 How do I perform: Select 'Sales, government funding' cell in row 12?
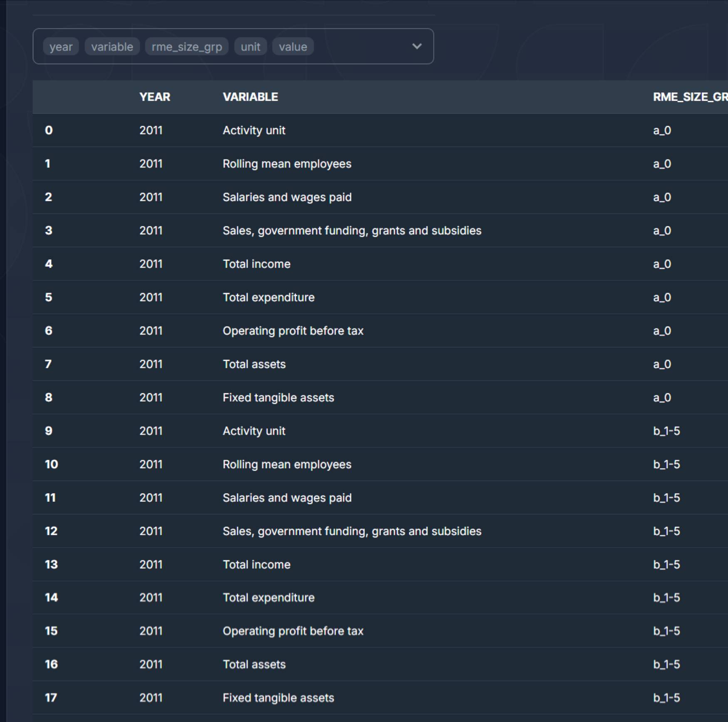pos(352,531)
